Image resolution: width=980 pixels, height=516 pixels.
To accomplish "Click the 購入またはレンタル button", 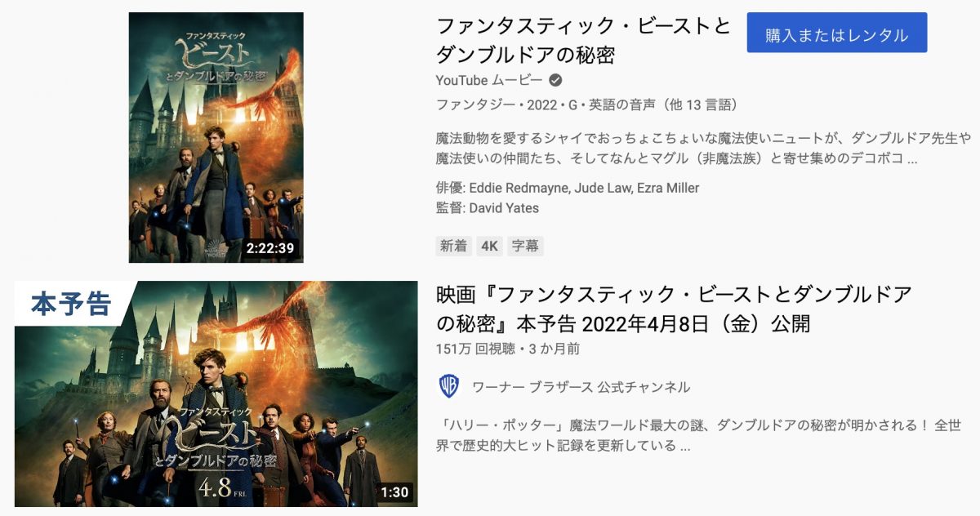I will (x=837, y=35).
